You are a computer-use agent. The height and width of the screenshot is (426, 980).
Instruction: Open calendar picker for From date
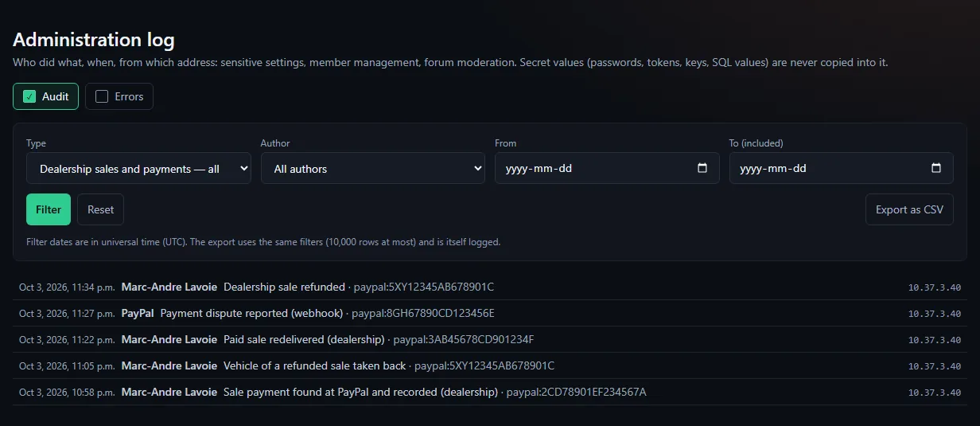pos(702,169)
